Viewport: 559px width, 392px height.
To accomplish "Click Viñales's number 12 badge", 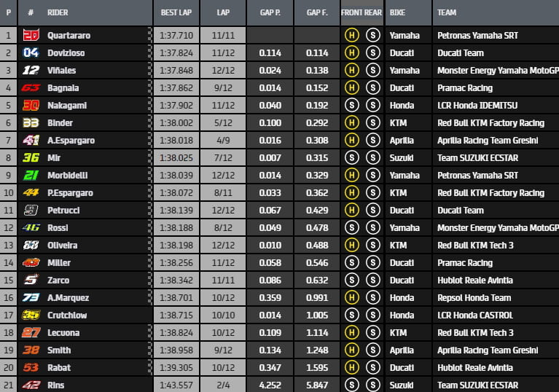I will [x=31, y=70].
